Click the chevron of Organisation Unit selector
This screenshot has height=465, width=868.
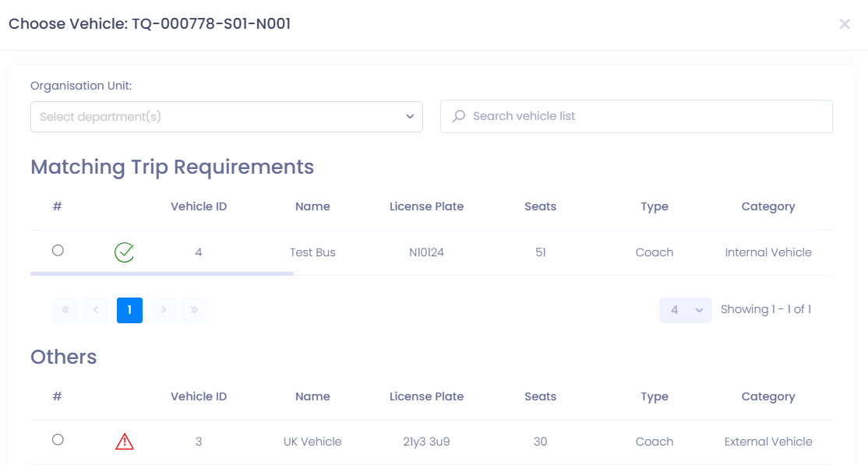(x=410, y=117)
